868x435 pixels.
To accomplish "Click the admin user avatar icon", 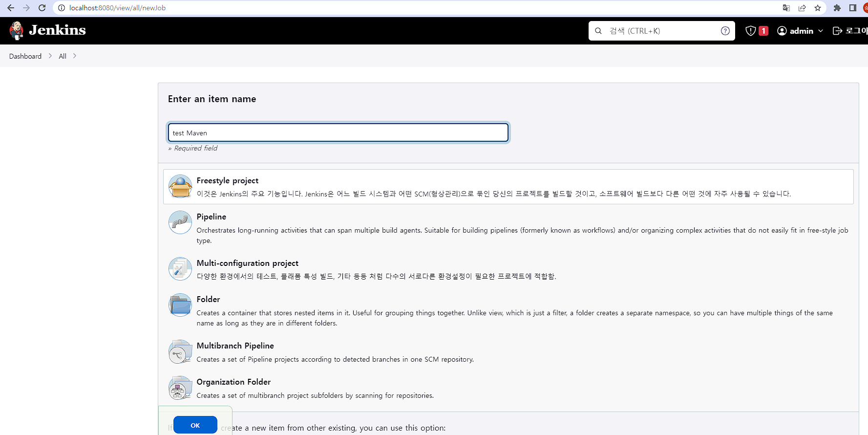I will tap(782, 31).
